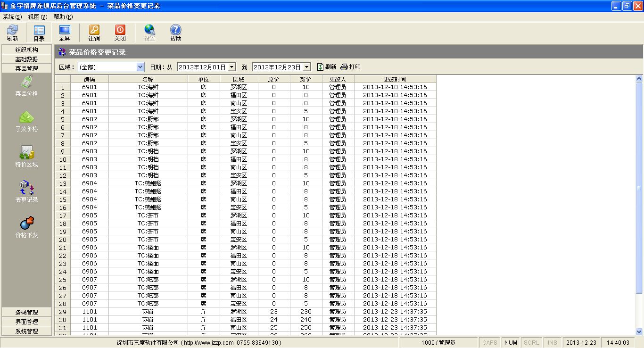The width and height of the screenshot is (644, 348).
Task: Open 价格下发 sidebar icon
Action: tap(26, 227)
